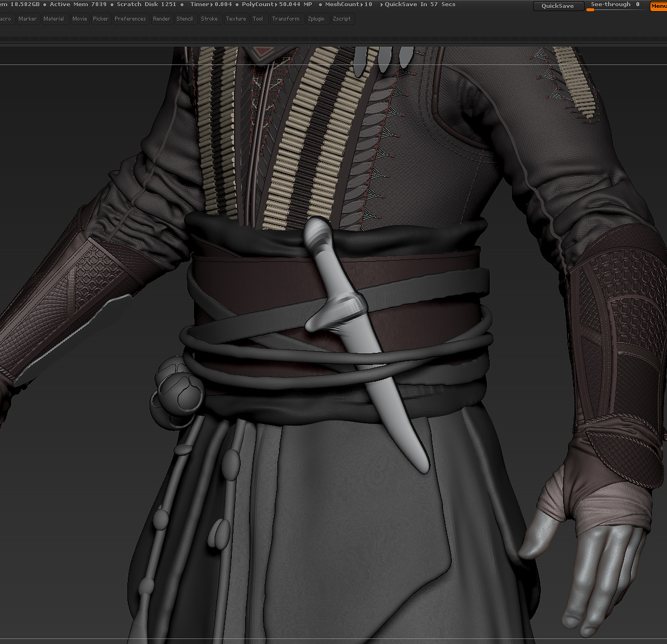Open the Picker menu
The width and height of the screenshot is (667, 644).
(x=101, y=19)
